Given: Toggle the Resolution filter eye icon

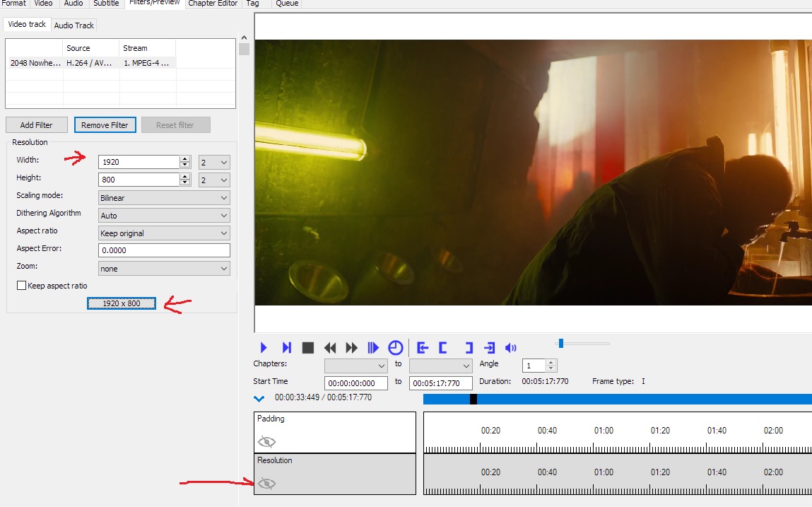Looking at the screenshot, I should tap(266, 484).
